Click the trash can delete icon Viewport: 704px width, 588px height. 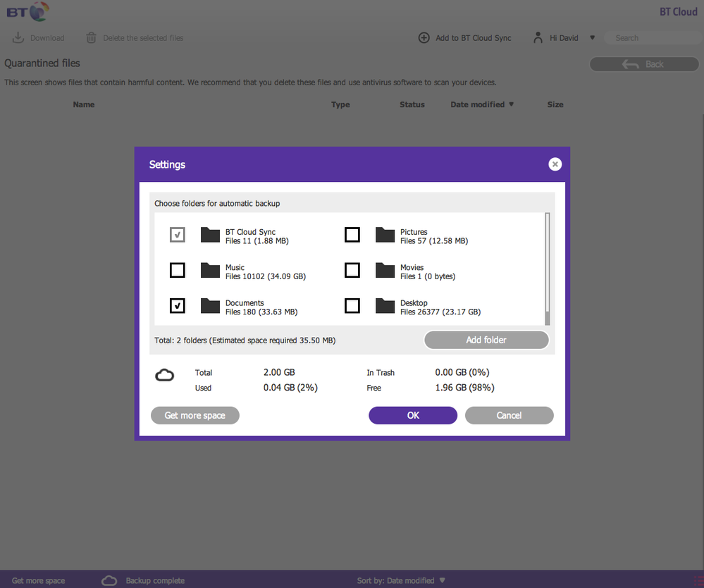point(91,38)
